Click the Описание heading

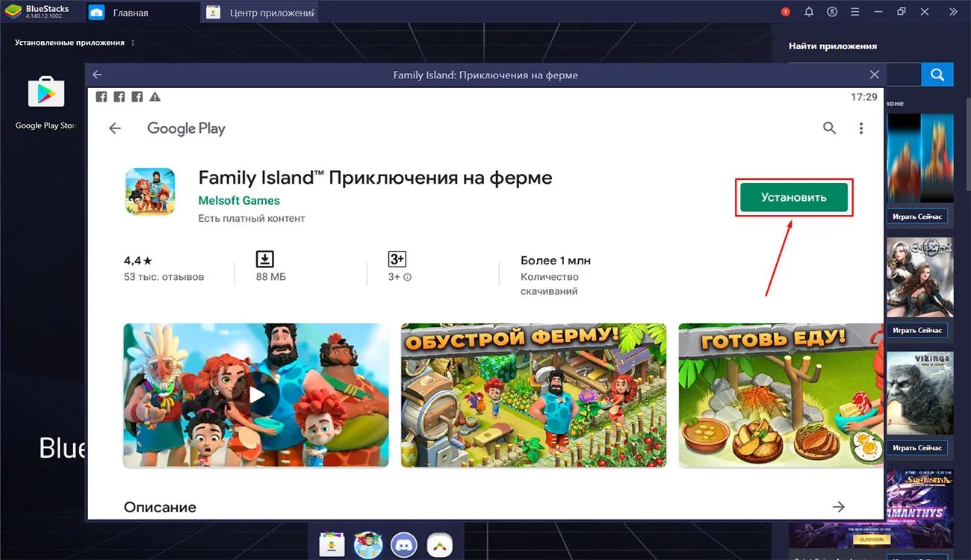tap(160, 507)
